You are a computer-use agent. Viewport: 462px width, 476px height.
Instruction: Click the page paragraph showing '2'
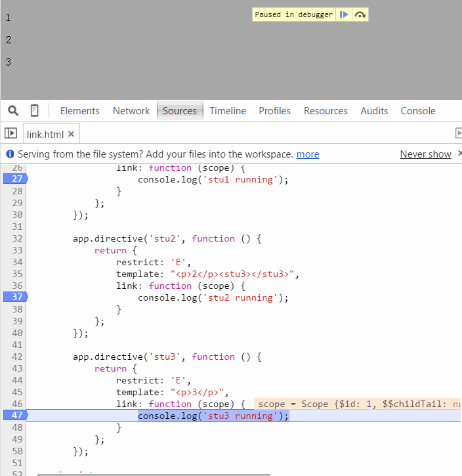coord(8,40)
